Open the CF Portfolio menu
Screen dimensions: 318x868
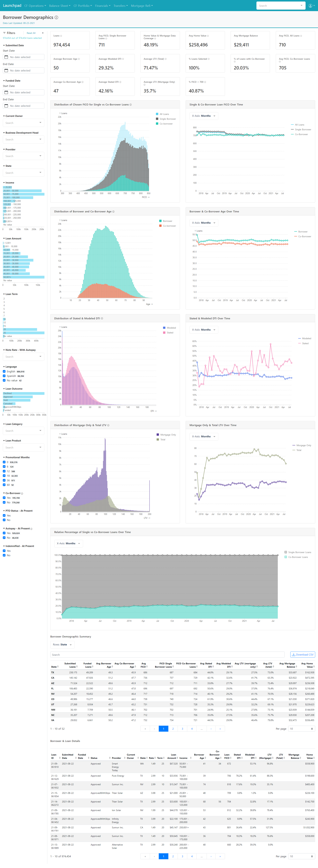(82, 6)
